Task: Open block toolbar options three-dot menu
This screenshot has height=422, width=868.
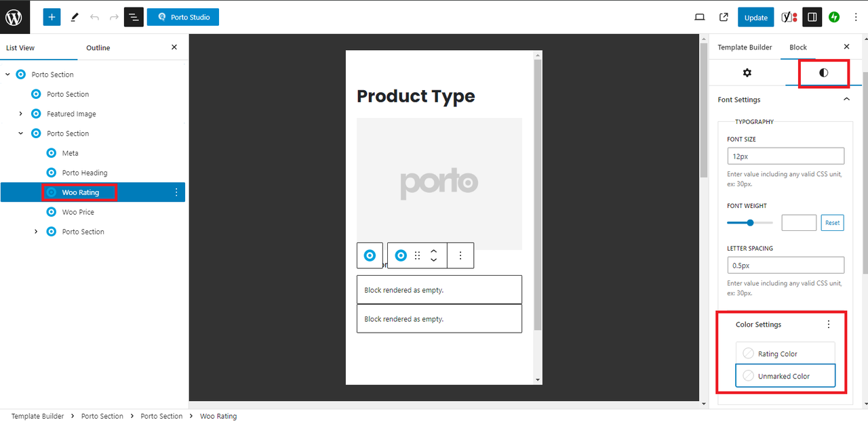Action: (x=460, y=255)
